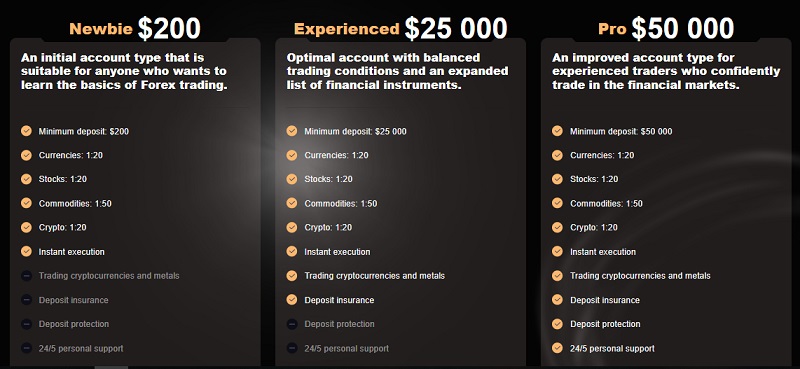Viewport: 800px width, 369px height.
Task: Click Newbie 'Stocks: 1:20' text
Action: (63, 179)
